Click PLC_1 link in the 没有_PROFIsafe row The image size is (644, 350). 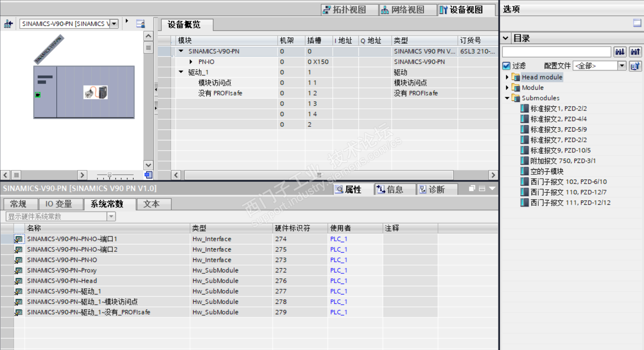339,312
